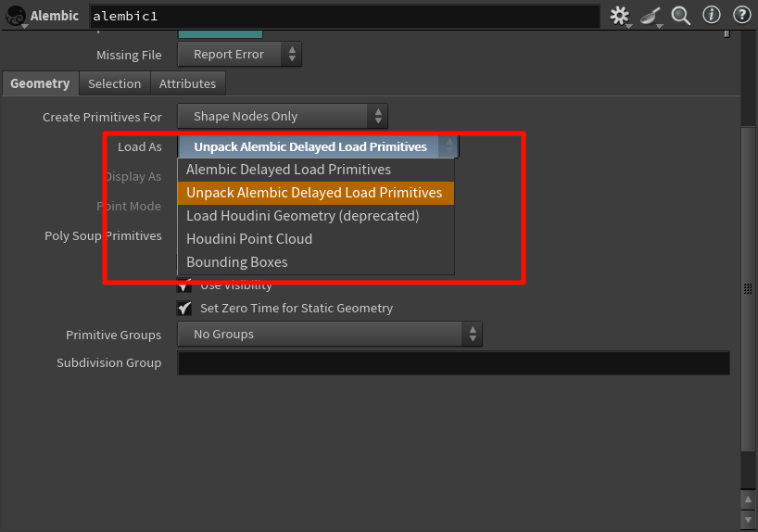This screenshot has height=532, width=758.
Task: Click the Subdivision Group label
Action: point(108,363)
